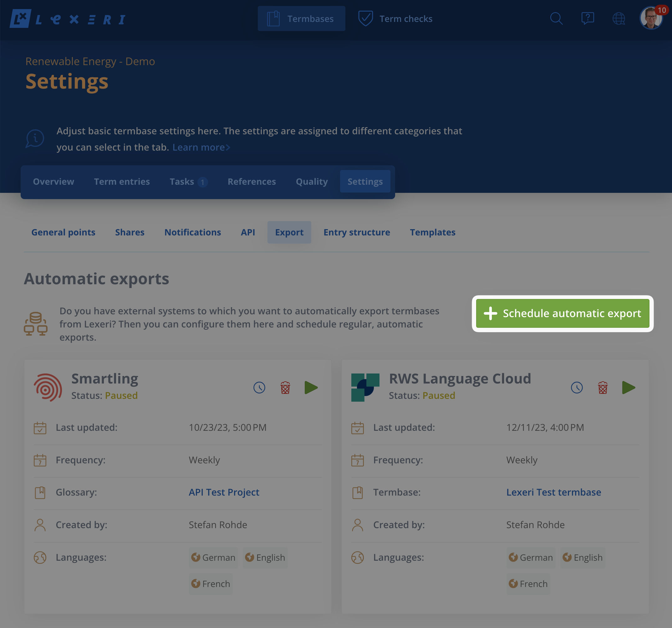Open the help question-mark chat icon
This screenshot has width=672, height=628.
[588, 18]
